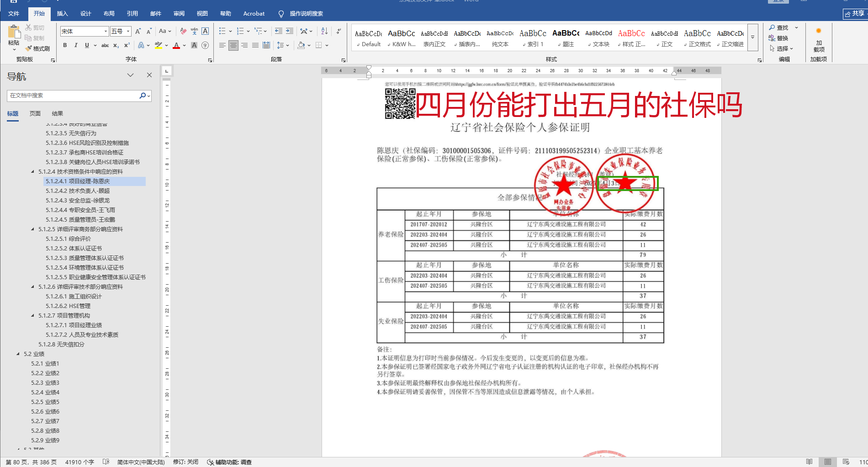Toggle italic formatting
The image size is (868, 467).
(x=76, y=45)
